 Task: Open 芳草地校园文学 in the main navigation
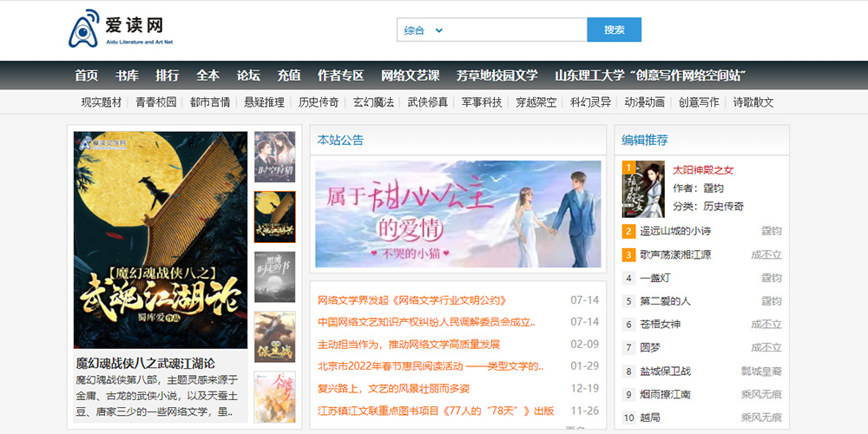click(497, 76)
